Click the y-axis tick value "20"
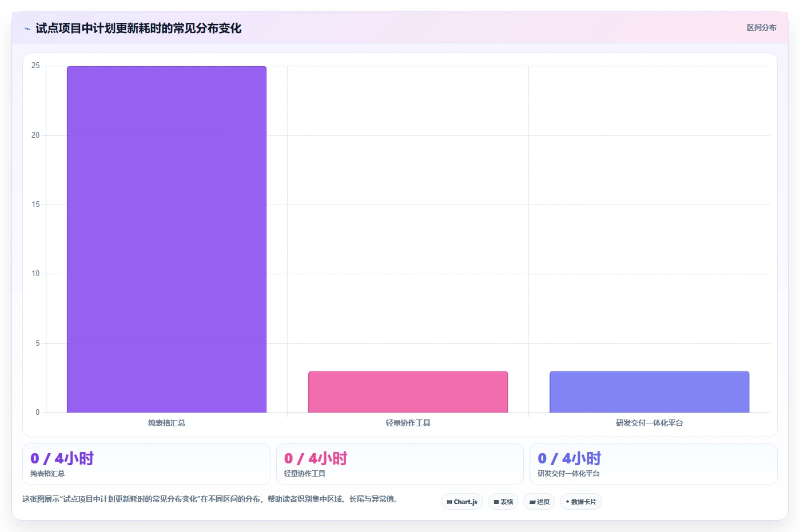This screenshot has height=532, width=800. [35, 135]
